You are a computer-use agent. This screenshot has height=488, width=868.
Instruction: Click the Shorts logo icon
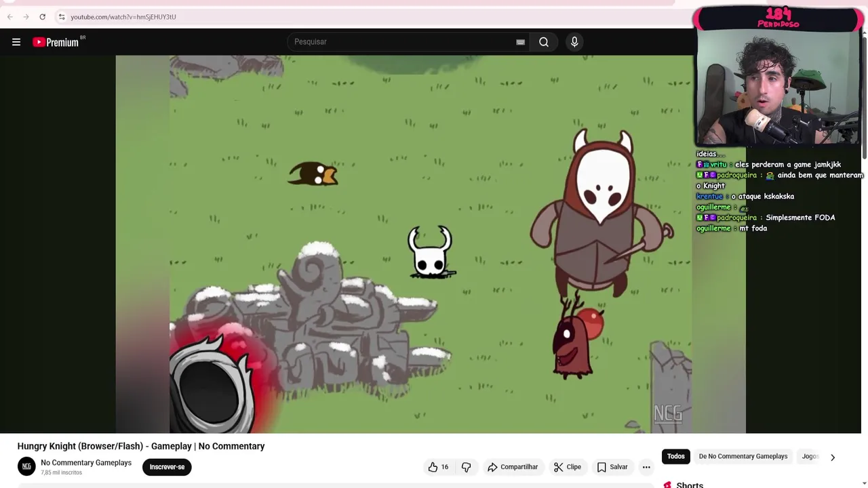pos(667,485)
